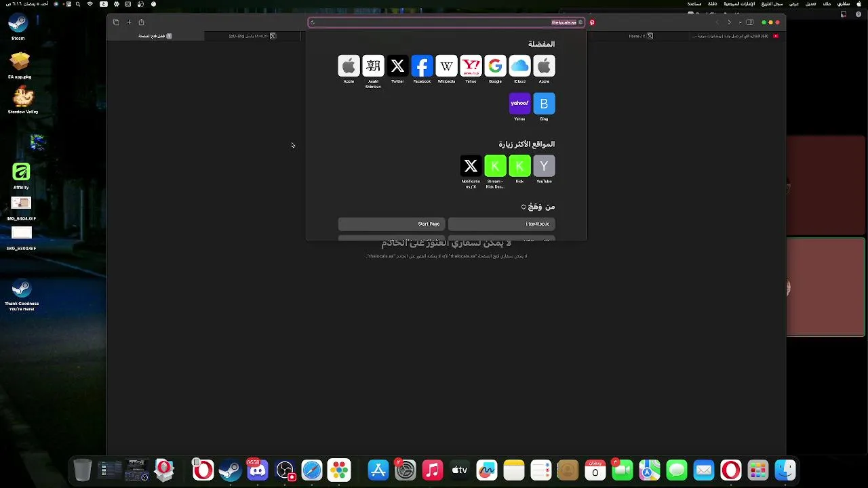
Task: Open the Stardew Valley desktop shortcut
Action: tap(23, 97)
